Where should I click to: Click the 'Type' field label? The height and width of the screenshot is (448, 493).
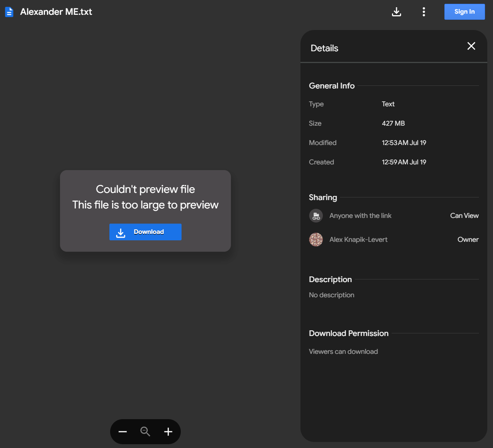316,104
